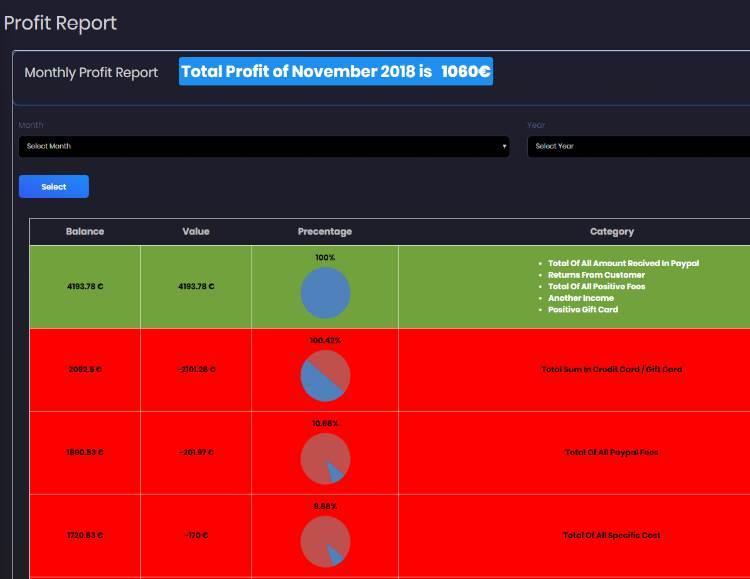
Task: Click the 2092.5 € balance cell
Action: pyautogui.click(x=85, y=369)
